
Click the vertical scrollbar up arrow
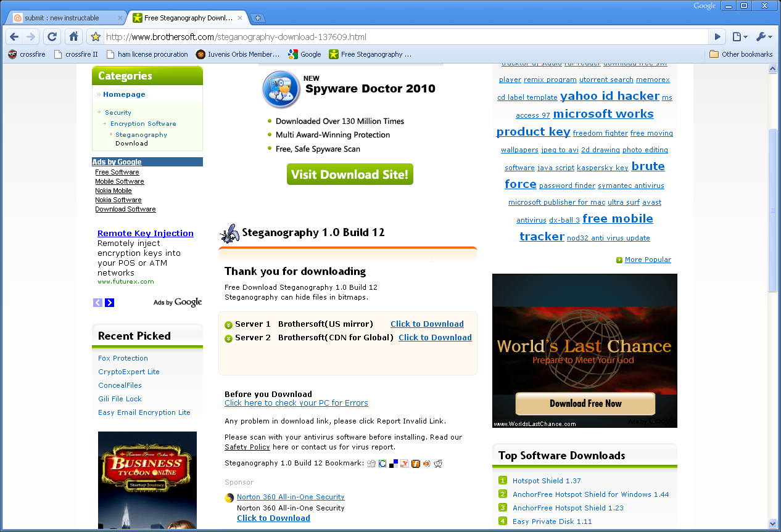pos(772,69)
